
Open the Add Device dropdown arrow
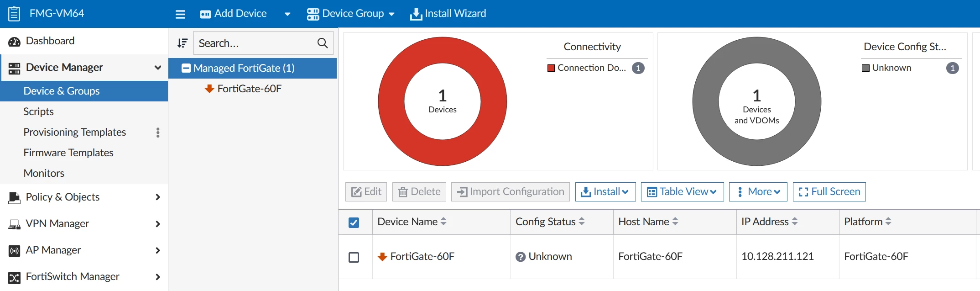pyautogui.click(x=287, y=14)
